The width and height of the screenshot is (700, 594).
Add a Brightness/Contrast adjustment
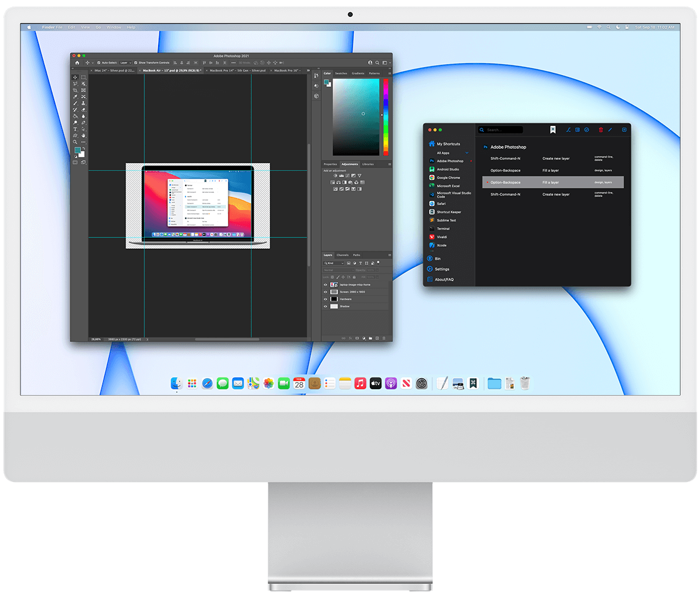335,176
